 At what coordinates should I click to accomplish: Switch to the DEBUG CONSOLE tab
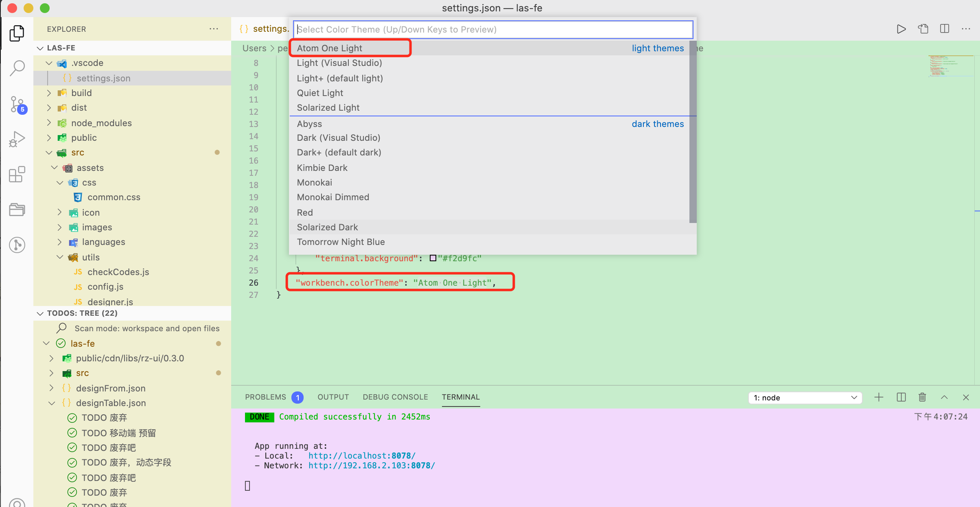(395, 397)
